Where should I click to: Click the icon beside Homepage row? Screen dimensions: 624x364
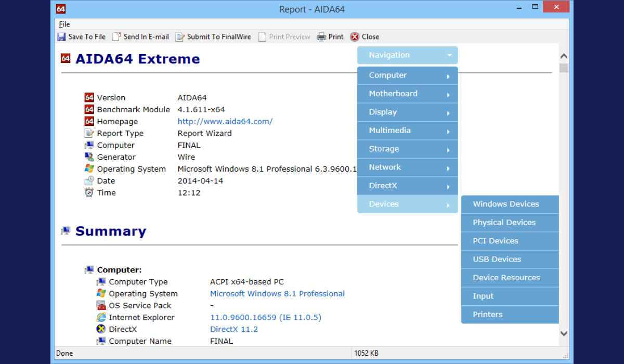point(89,121)
